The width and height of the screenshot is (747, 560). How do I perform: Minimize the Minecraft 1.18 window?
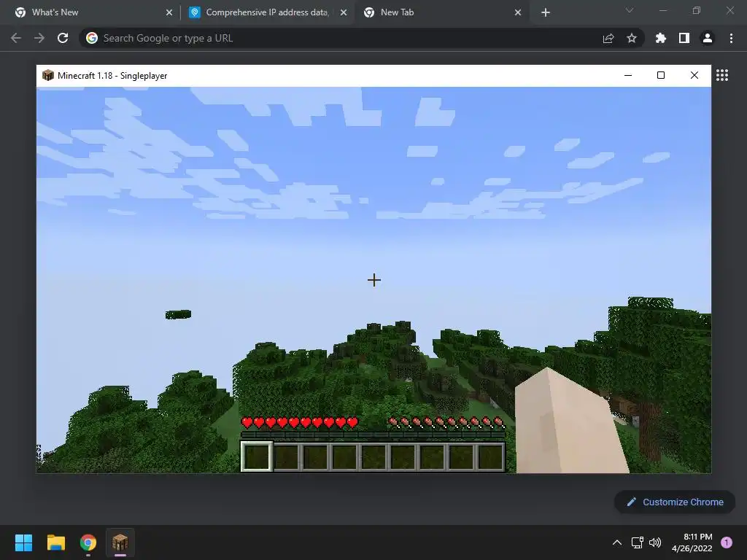628,75
